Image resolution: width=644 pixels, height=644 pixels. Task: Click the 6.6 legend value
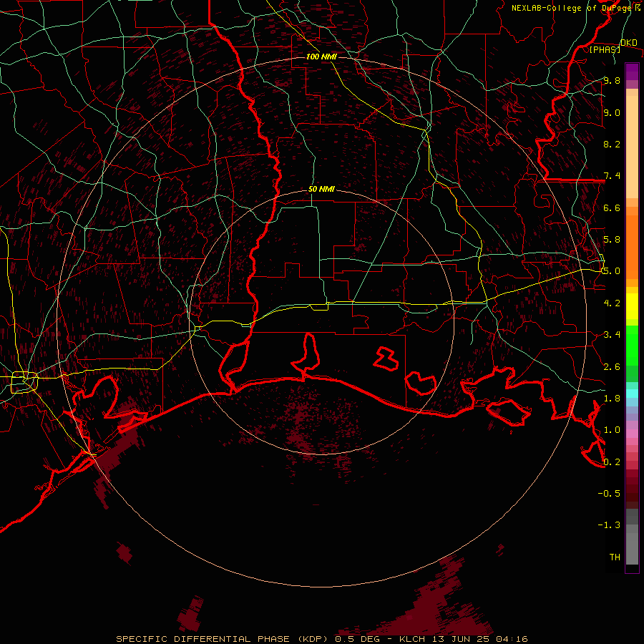(x=612, y=208)
